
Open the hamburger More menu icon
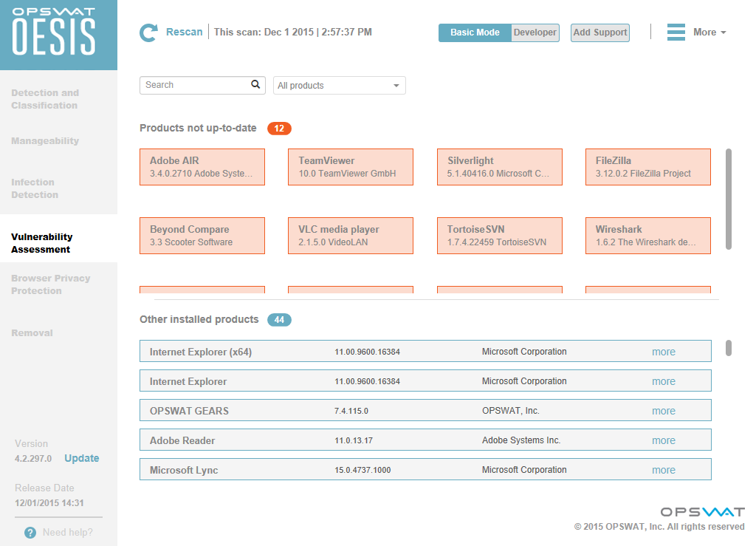pyautogui.click(x=676, y=33)
